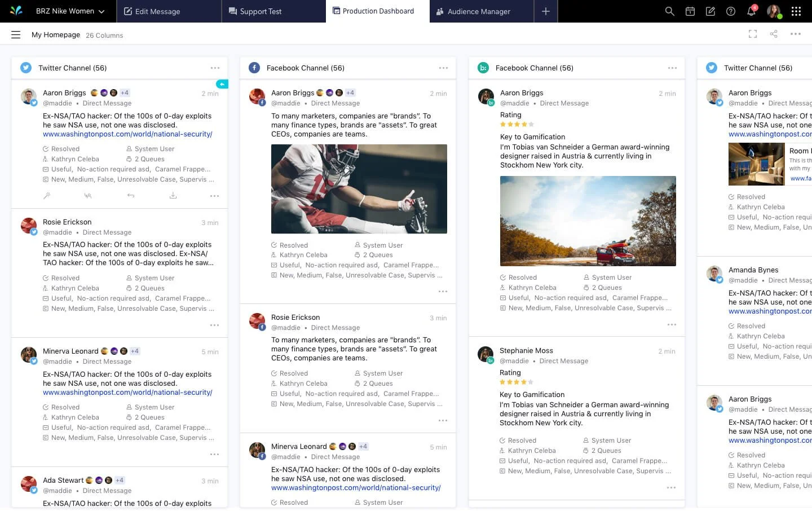Image resolution: width=812 pixels, height=511 pixels.
Task: Open the apps grid icon
Action: point(796,11)
